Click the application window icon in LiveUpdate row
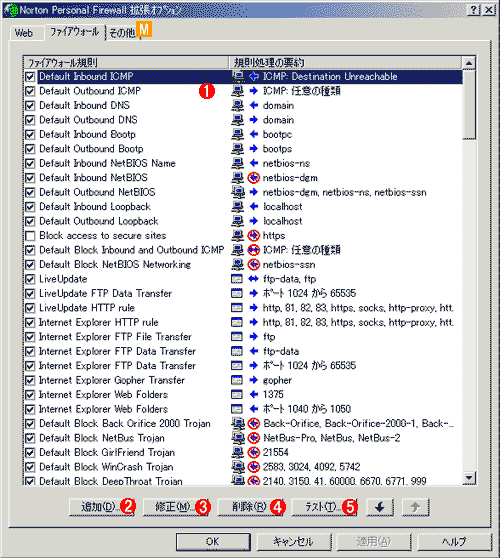500x558 pixels. [237, 279]
